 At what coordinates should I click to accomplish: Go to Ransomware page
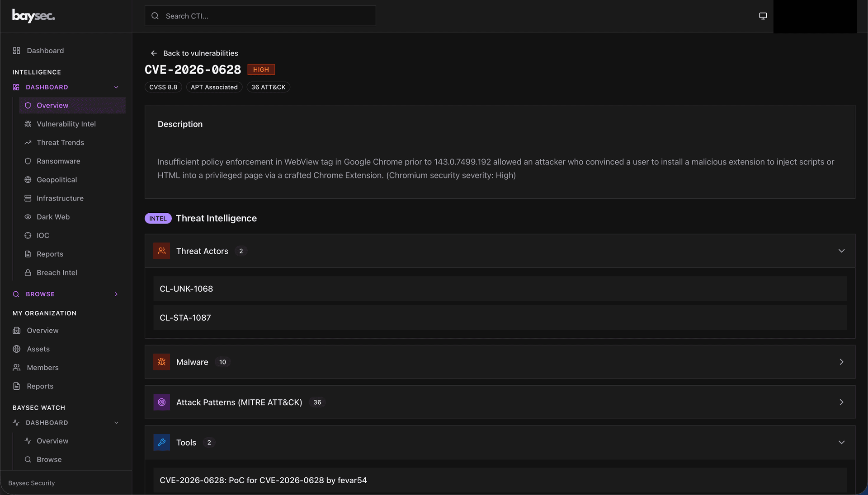58,161
